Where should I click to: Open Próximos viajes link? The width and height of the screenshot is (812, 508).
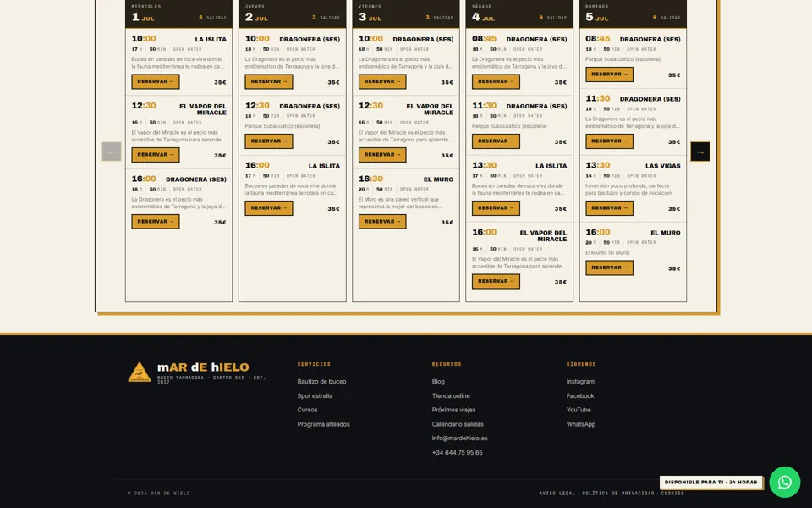[x=453, y=410]
